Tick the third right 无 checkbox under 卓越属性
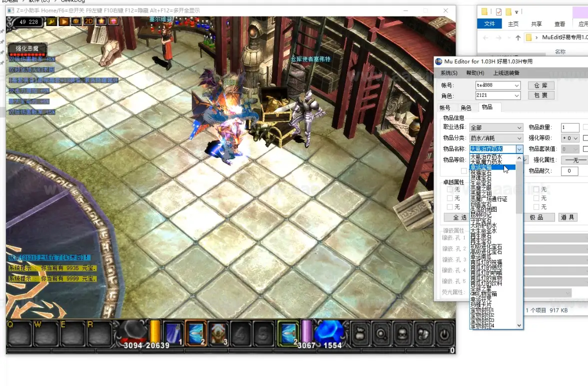588x386 pixels. click(x=536, y=207)
